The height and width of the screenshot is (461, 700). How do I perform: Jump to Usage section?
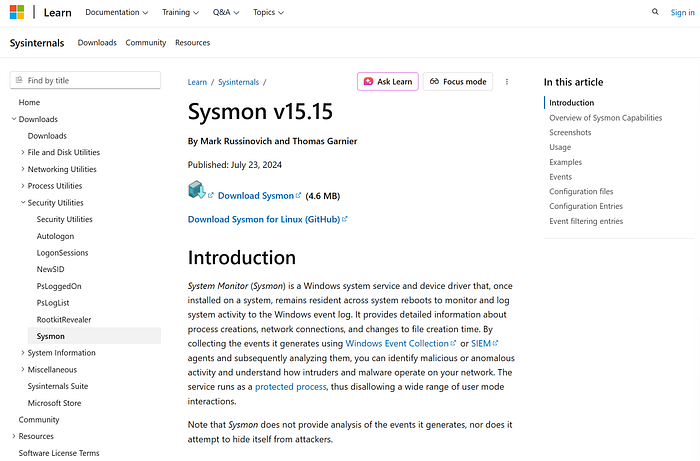[560, 147]
